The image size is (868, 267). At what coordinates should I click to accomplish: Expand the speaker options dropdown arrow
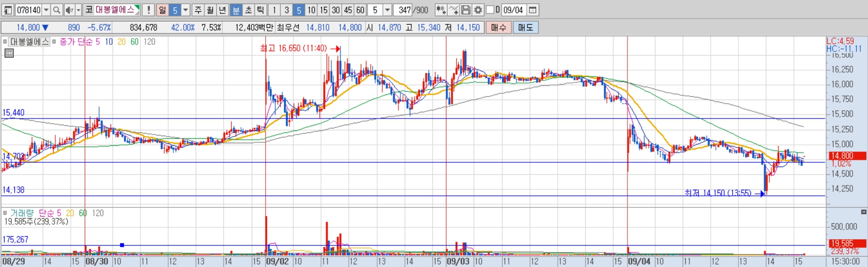click(78, 10)
